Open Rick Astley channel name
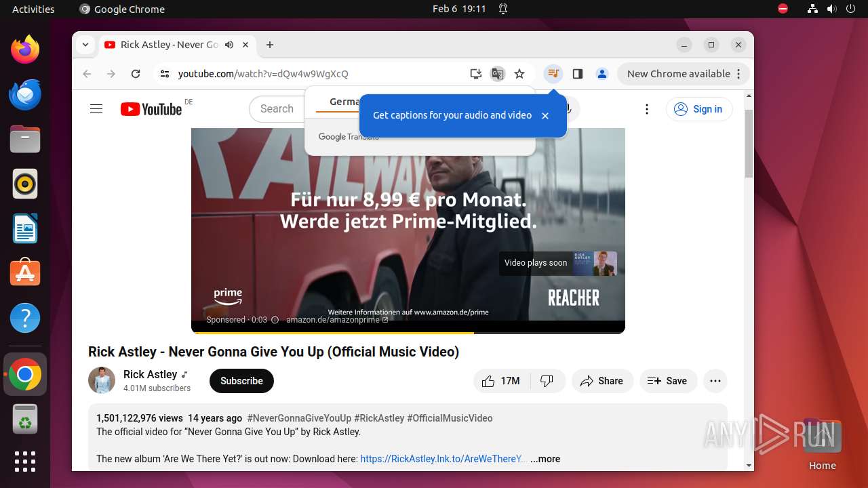The width and height of the screenshot is (868, 488). click(150, 374)
